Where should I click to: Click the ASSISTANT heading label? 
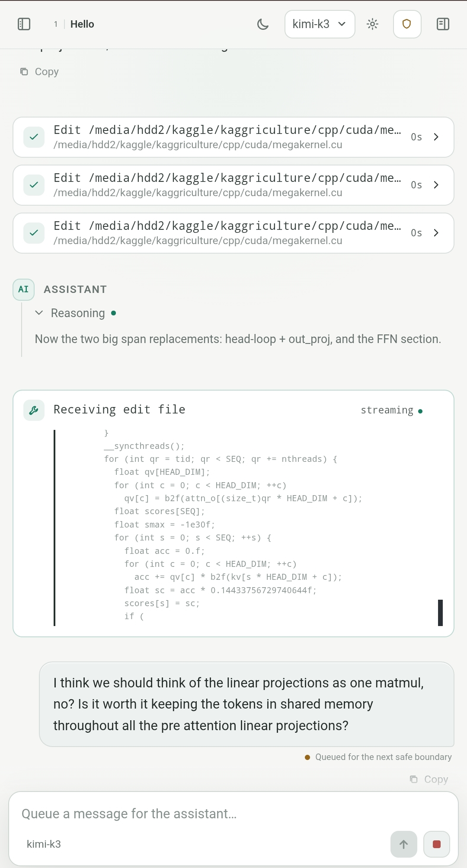point(75,289)
